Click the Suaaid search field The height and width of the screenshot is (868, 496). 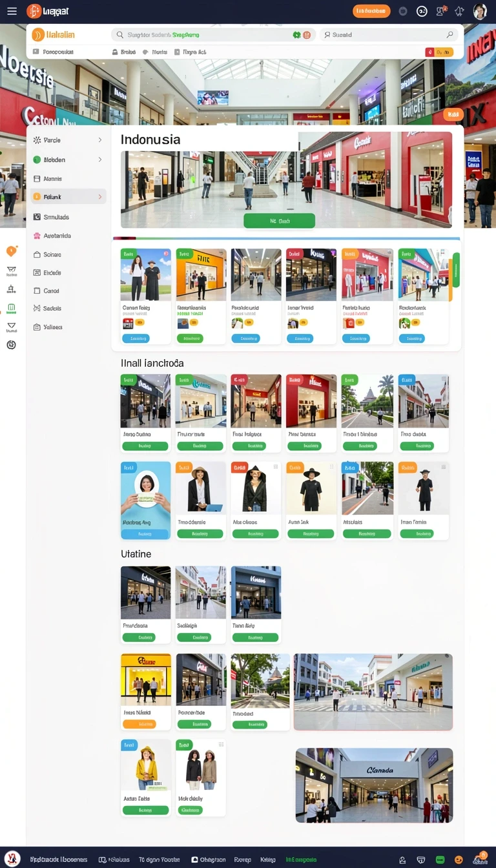click(389, 35)
